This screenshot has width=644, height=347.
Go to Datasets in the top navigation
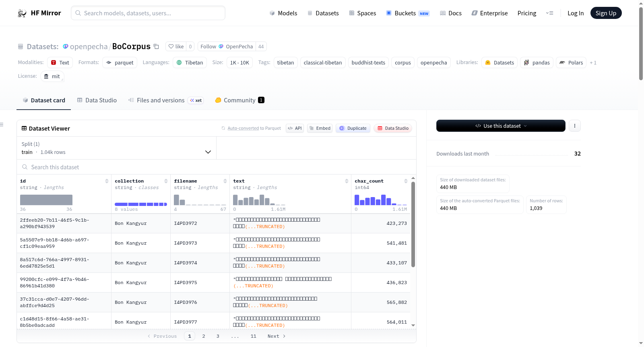pyautogui.click(x=323, y=13)
